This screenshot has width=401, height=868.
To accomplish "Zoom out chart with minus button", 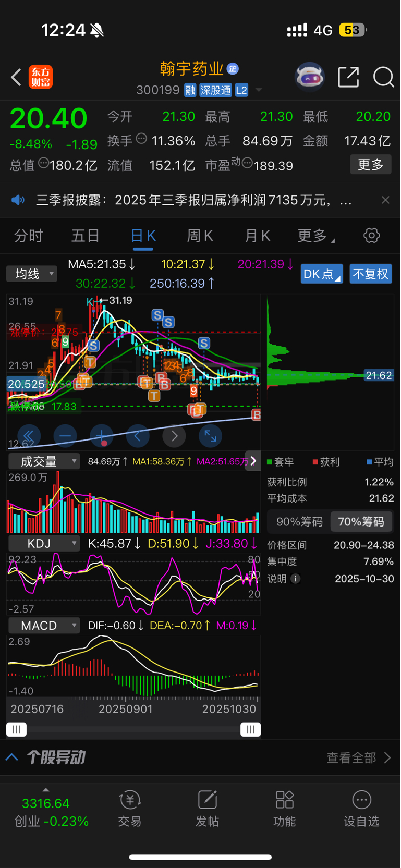I will tap(65, 436).
